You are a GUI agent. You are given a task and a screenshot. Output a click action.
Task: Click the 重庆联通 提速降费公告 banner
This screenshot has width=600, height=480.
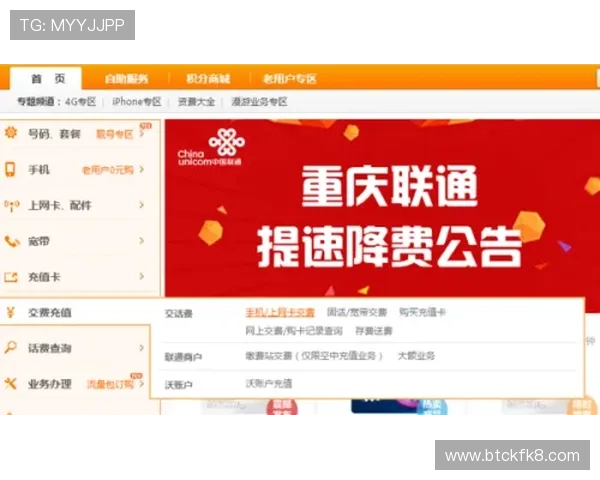pyautogui.click(x=382, y=209)
